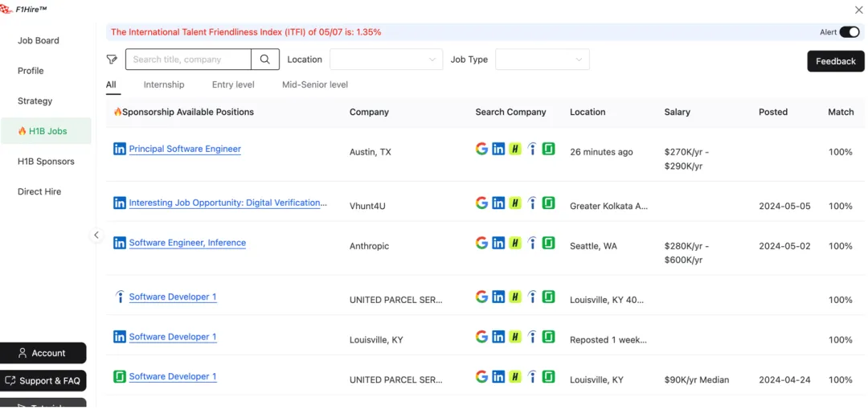Click green H icon in the Vhunt4U row

click(x=515, y=203)
